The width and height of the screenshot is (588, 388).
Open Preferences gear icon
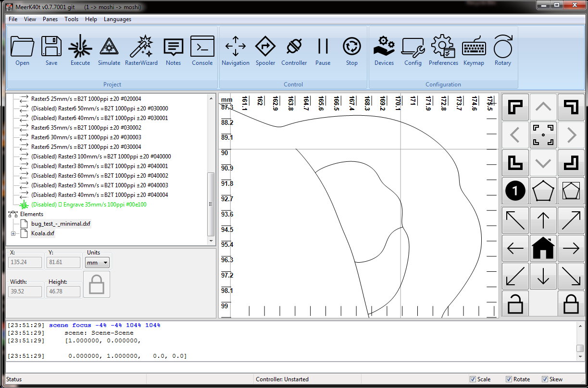tap(443, 51)
